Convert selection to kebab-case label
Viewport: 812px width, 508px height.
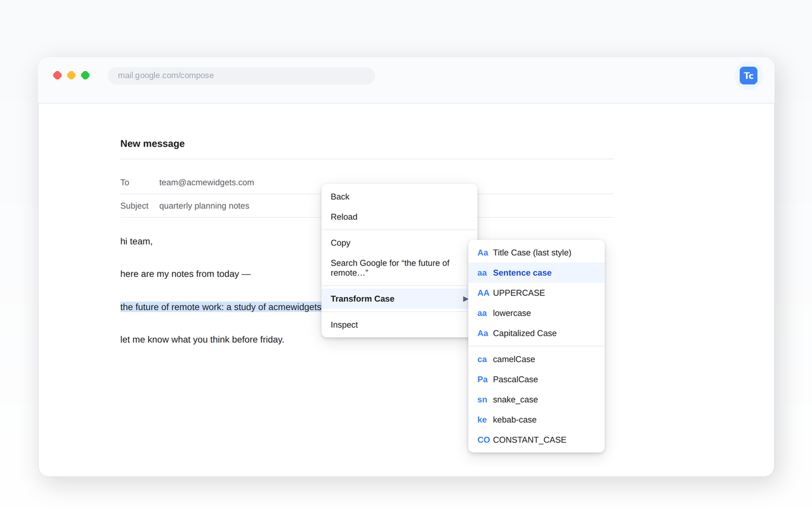coord(514,420)
